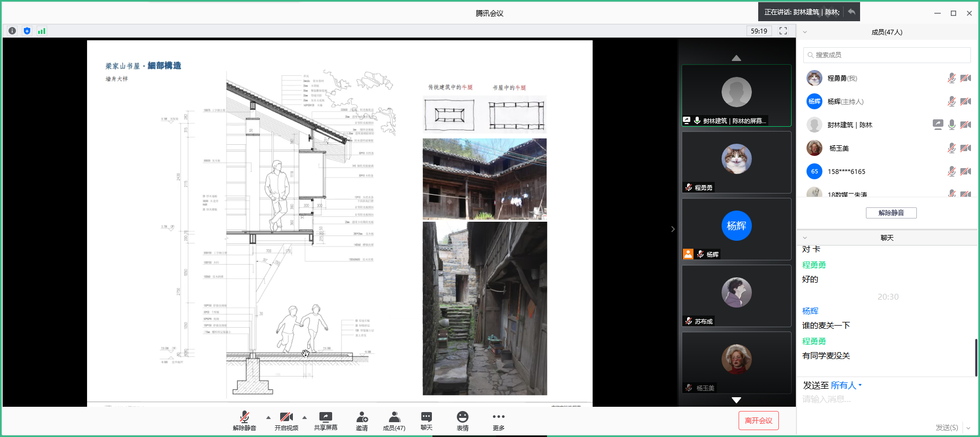The image size is (980, 437).
Task: Leave the meeting with 离开会议
Action: tap(759, 421)
